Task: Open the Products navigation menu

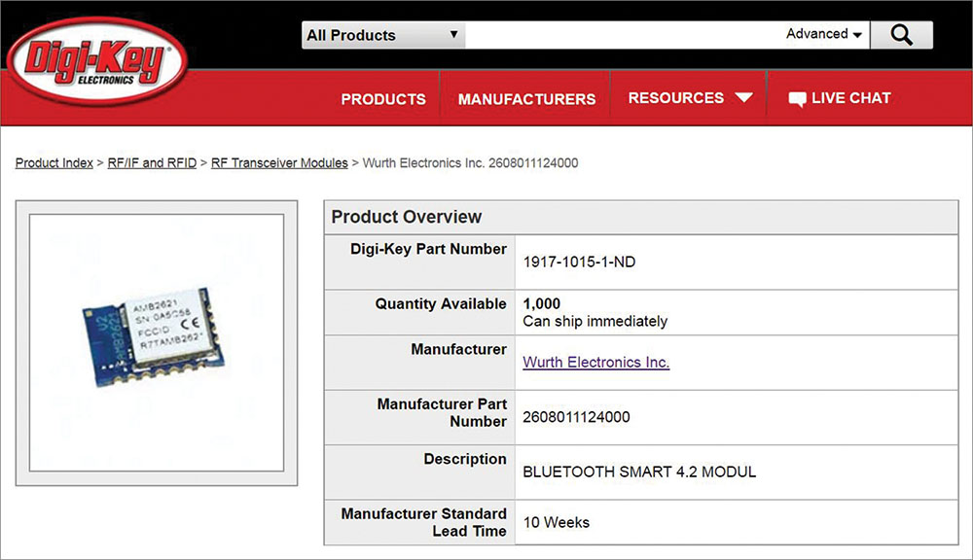Action: (x=383, y=99)
